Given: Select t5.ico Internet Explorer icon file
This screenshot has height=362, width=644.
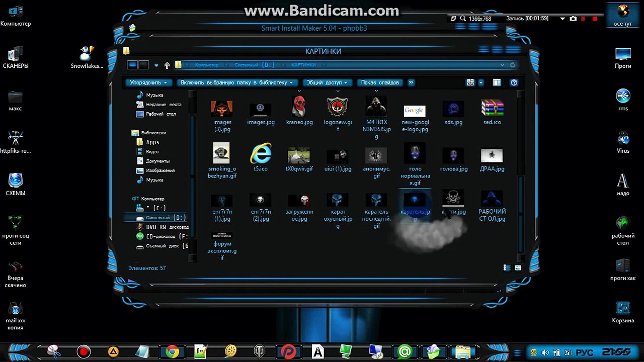Looking at the screenshot, I should 261,157.
